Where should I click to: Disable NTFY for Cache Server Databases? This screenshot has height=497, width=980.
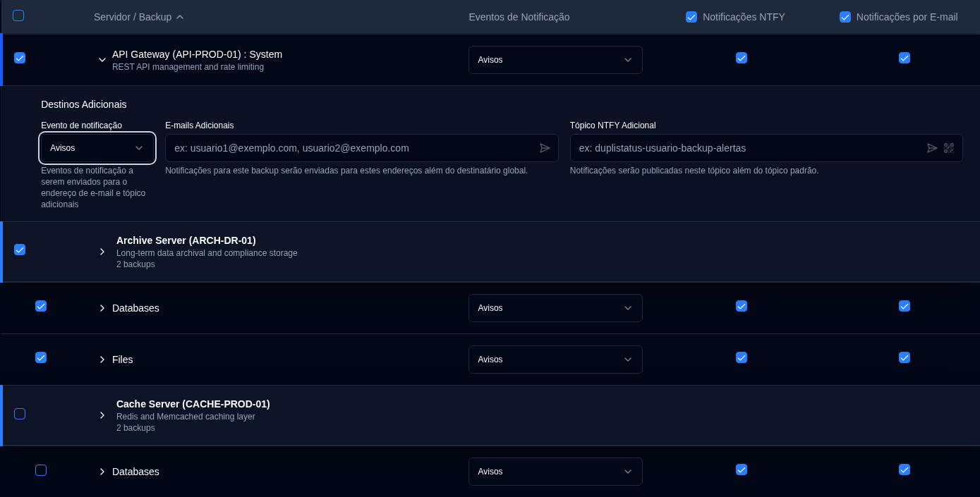pos(742,470)
